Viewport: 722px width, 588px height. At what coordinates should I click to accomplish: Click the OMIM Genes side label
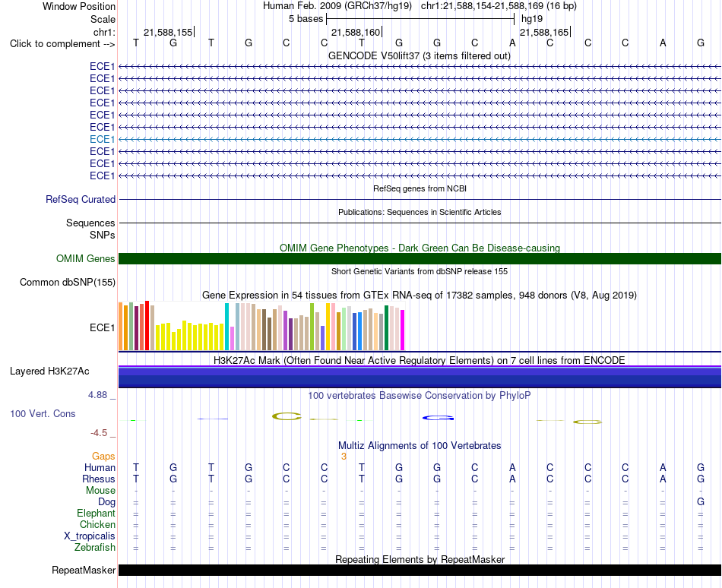[86, 258]
